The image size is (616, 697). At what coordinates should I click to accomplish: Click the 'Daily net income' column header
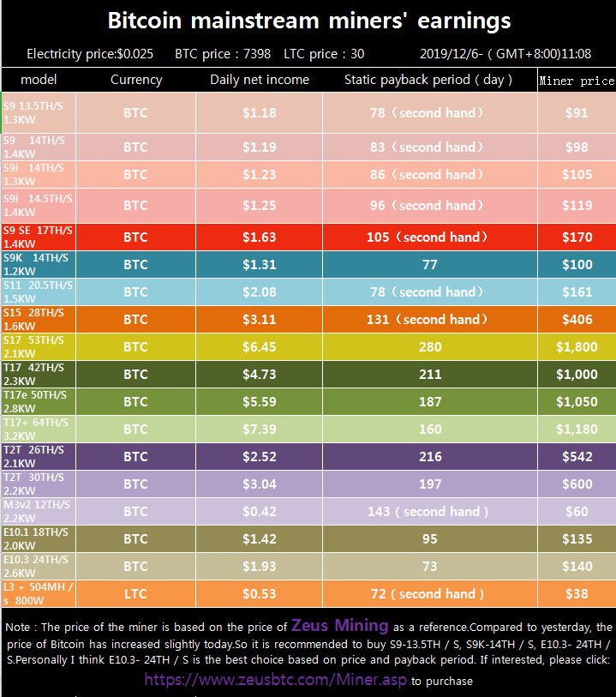[x=259, y=80]
